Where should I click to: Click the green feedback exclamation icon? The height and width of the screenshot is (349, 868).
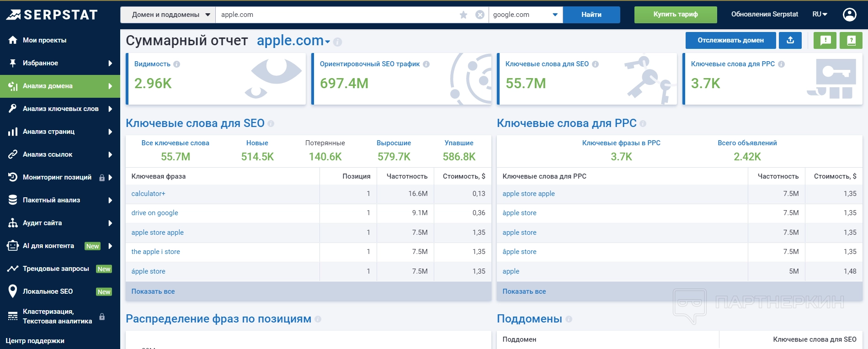825,40
